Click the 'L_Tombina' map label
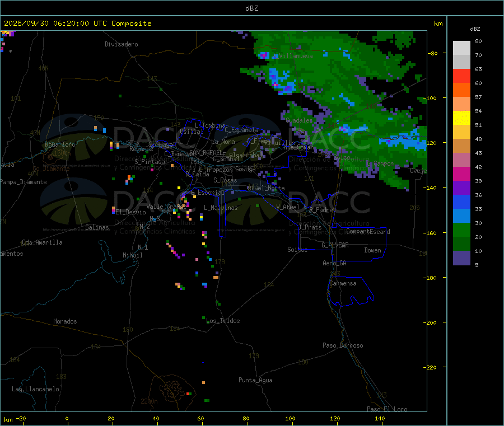The width and height of the screenshot is (504, 426). (210, 125)
